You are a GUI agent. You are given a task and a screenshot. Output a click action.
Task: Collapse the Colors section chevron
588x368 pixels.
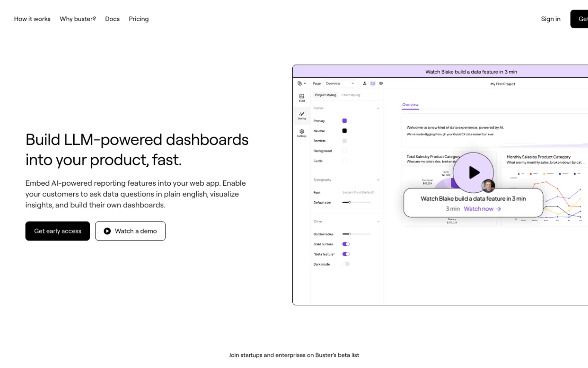coord(378,108)
